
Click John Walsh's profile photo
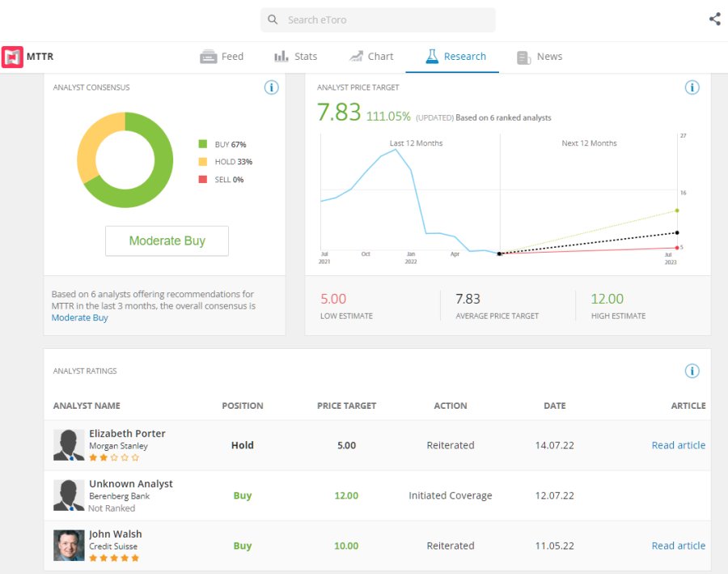(69, 546)
